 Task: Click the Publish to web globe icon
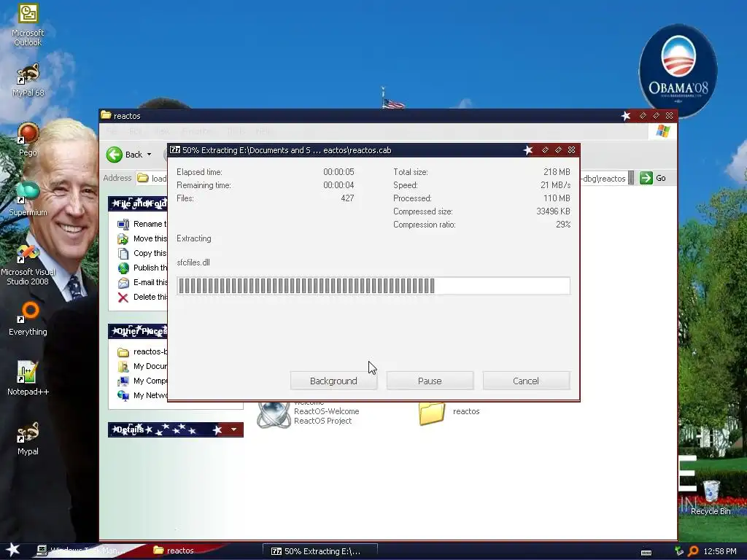tap(123, 268)
